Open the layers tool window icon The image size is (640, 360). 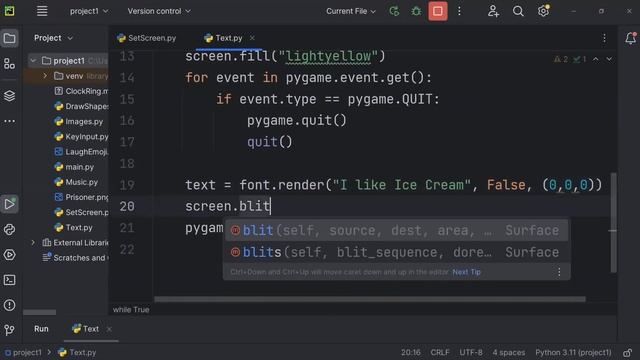[9, 96]
